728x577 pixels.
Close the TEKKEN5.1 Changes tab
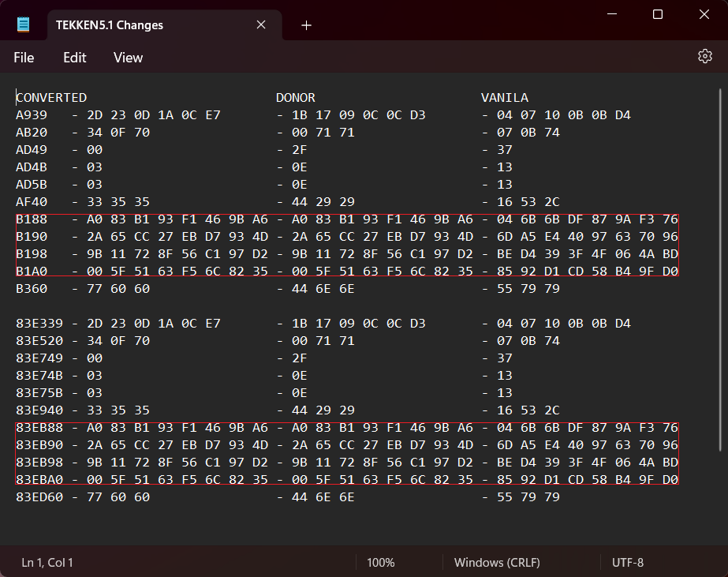[x=261, y=24]
